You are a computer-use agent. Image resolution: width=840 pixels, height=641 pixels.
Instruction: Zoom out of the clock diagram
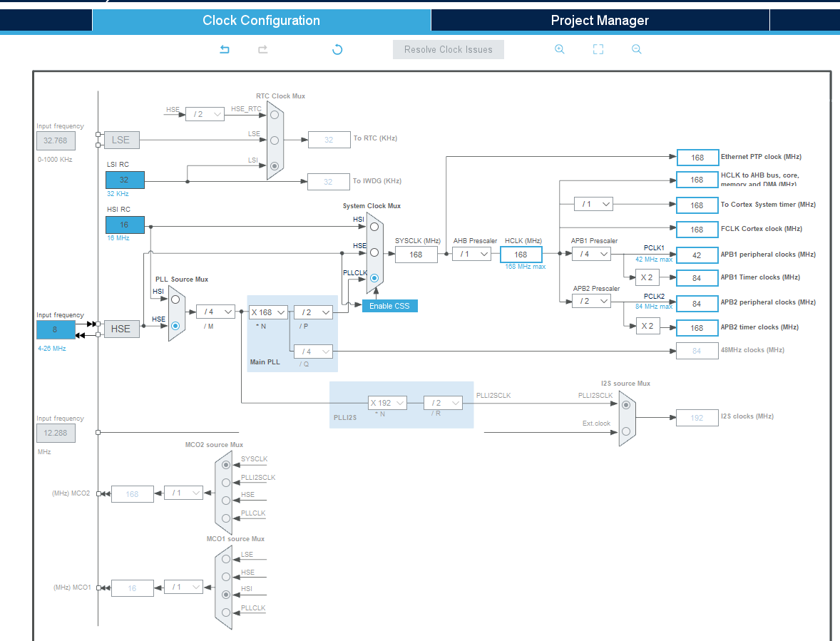(637, 49)
